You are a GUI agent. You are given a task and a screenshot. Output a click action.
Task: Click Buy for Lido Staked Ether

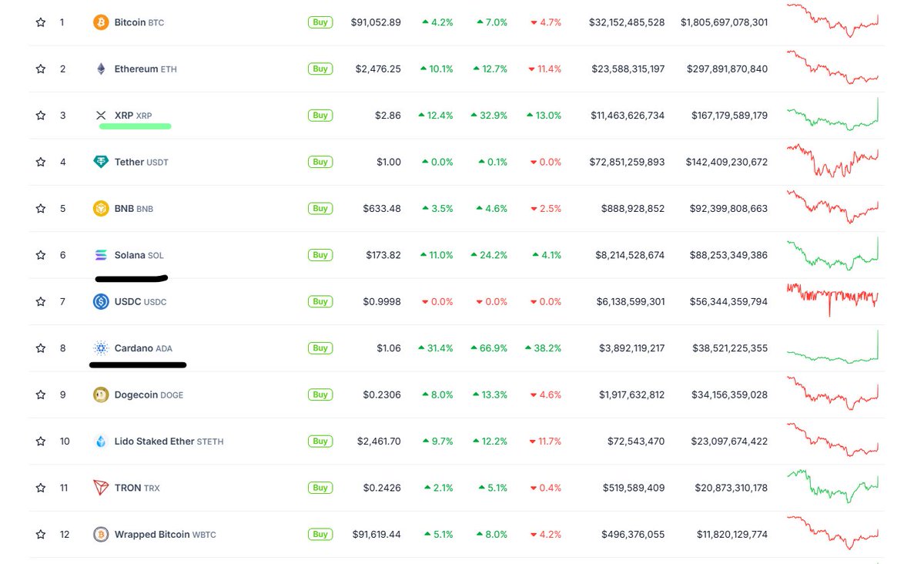tap(320, 441)
